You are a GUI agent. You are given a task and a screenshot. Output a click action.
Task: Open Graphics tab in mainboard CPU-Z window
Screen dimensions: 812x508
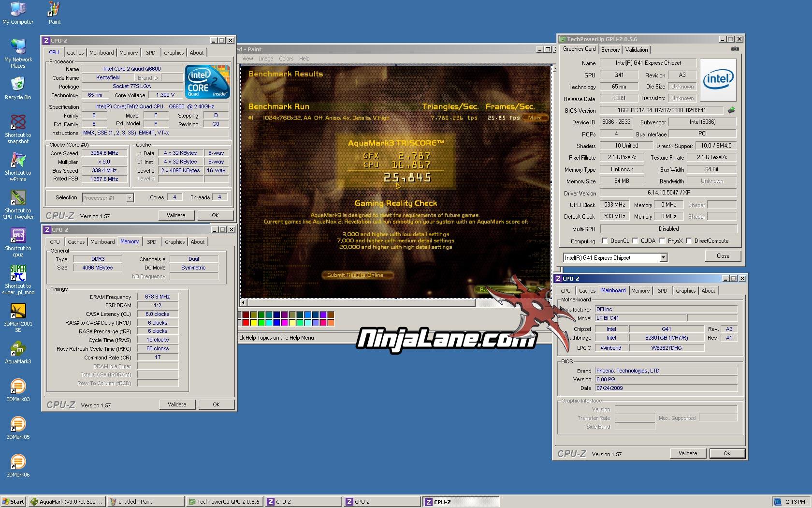(685, 291)
